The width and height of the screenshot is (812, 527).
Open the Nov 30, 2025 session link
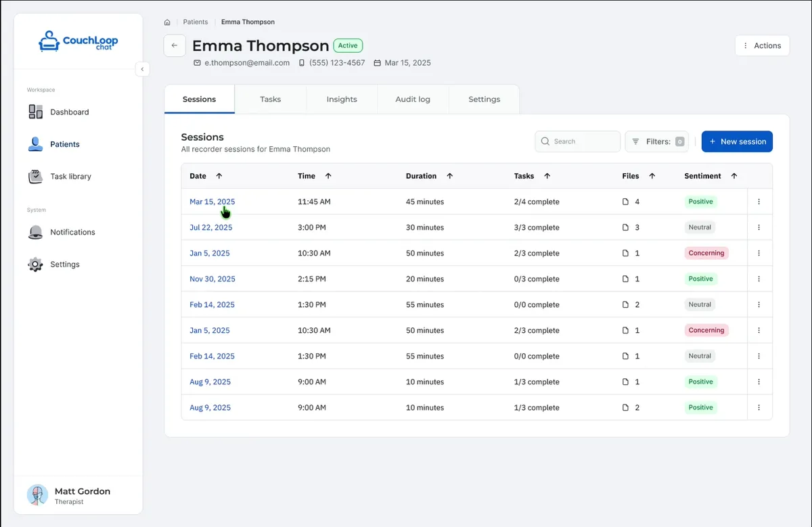point(212,279)
